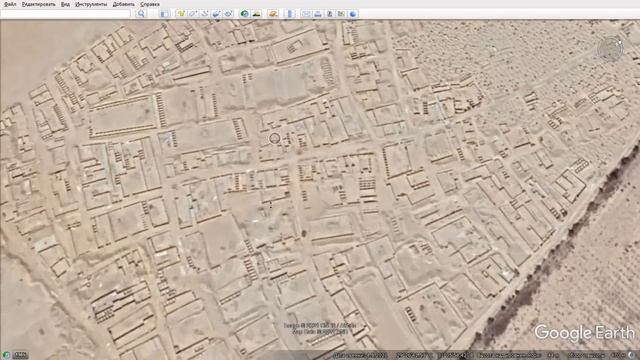Focus the search input field
The image size is (640, 360).
click(x=65, y=14)
